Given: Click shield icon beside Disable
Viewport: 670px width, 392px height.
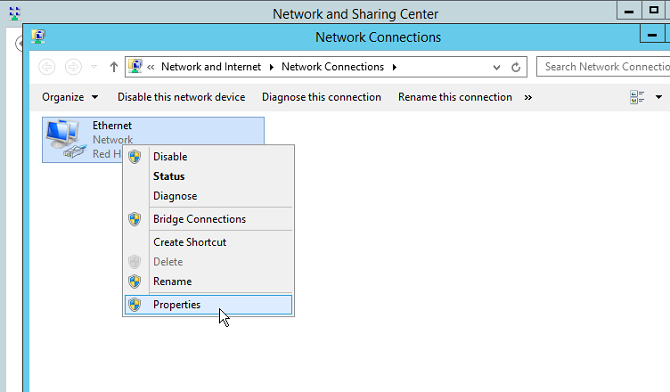Looking at the screenshot, I should click(x=135, y=157).
